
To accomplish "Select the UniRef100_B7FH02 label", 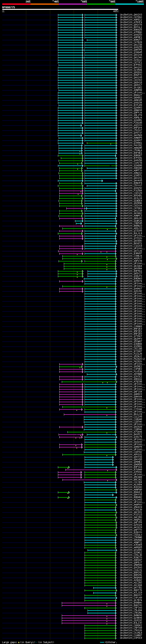I will (131, 65).
